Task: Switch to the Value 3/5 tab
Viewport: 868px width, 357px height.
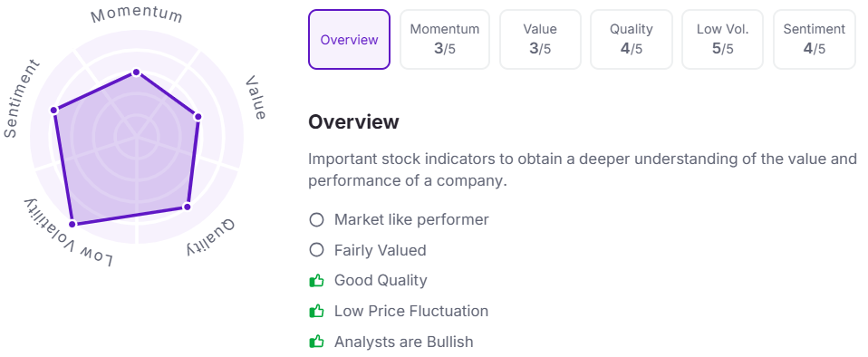Action: (x=540, y=39)
